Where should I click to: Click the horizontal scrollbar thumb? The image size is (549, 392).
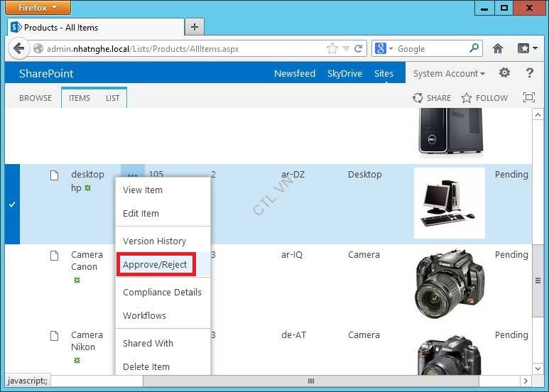[310, 381]
